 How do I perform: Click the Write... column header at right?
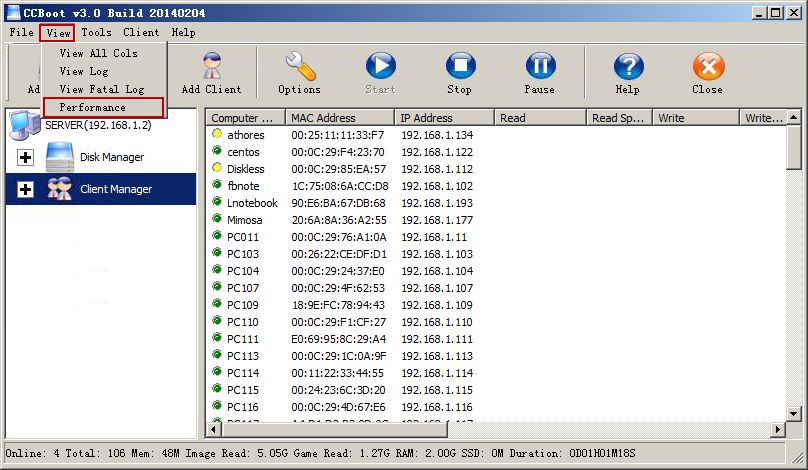click(x=763, y=118)
